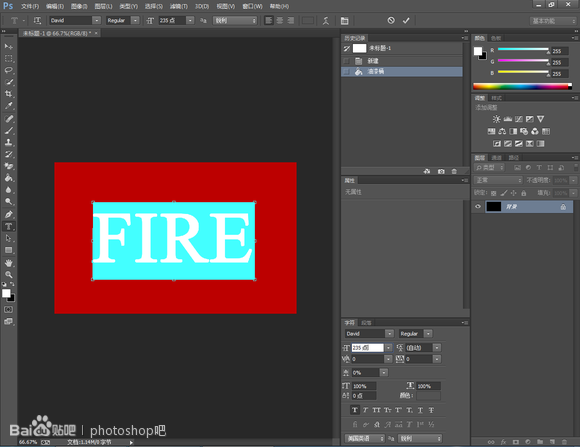The image size is (580, 447).
Task: Open language dropdown in Character panel
Action: click(x=365, y=438)
